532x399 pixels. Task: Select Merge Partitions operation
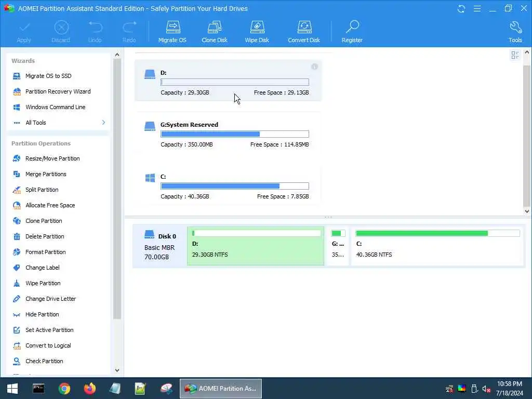(46, 174)
